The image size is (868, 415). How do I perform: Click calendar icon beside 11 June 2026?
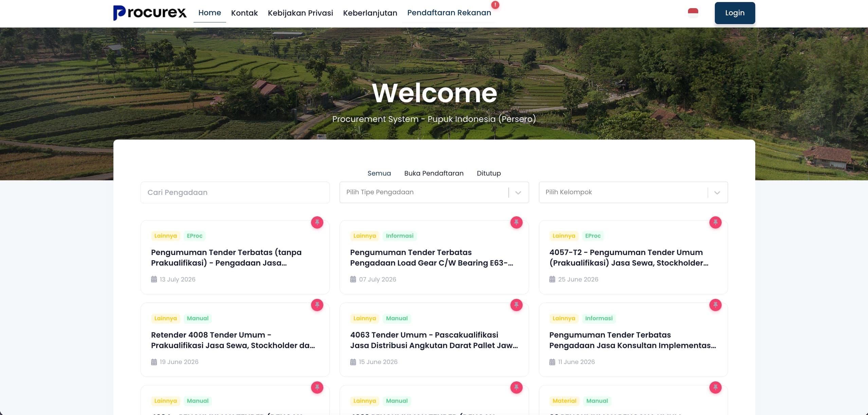[552, 362]
